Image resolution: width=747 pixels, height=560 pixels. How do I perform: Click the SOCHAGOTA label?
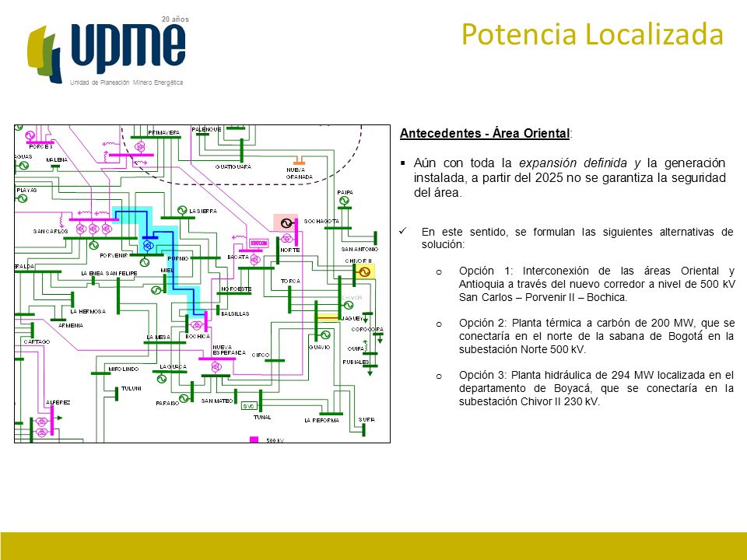point(321,222)
